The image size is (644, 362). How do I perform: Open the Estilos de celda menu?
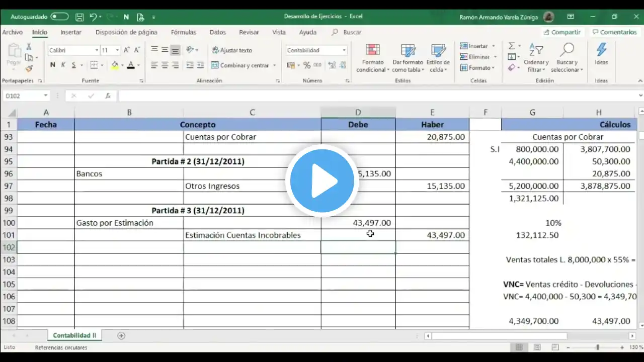click(438, 58)
